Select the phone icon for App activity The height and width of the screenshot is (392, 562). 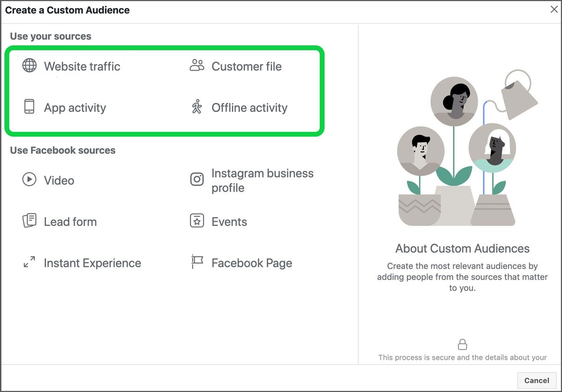(29, 107)
